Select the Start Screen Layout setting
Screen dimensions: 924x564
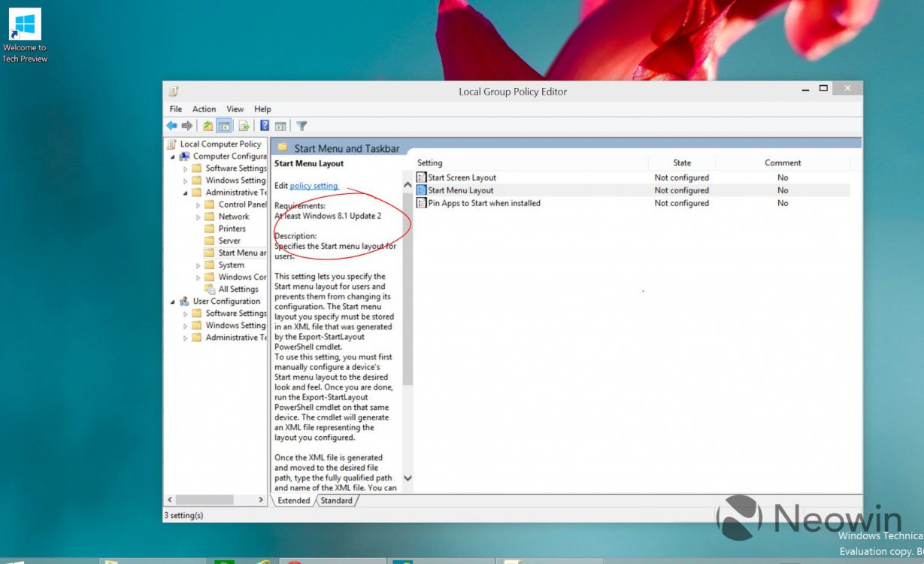pos(462,177)
